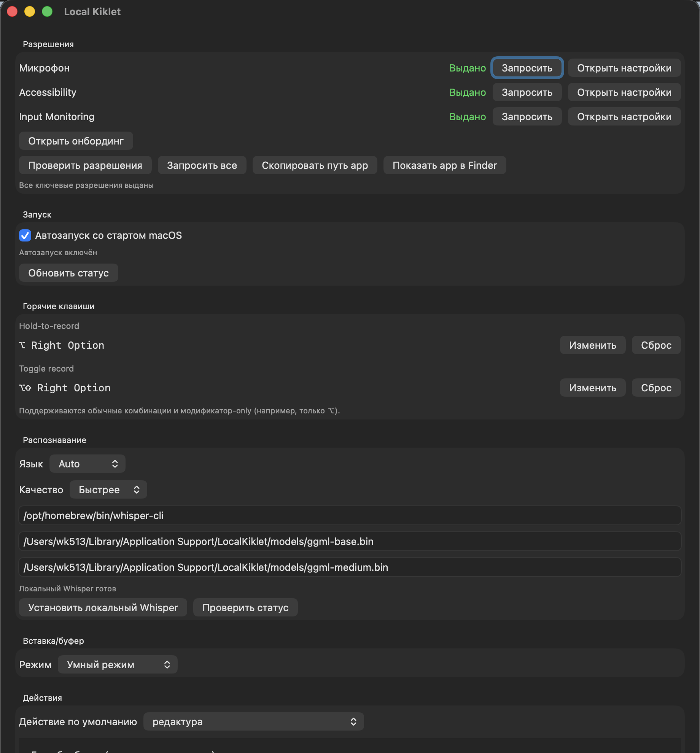The height and width of the screenshot is (753, 700).
Task: Выбрать действие по умолчанию редактура
Action: [x=253, y=721]
